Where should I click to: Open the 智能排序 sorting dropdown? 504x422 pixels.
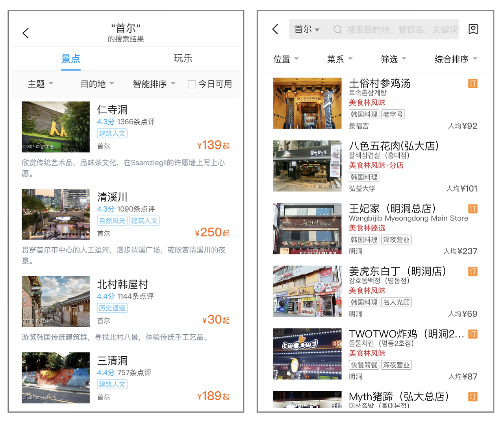154,84
